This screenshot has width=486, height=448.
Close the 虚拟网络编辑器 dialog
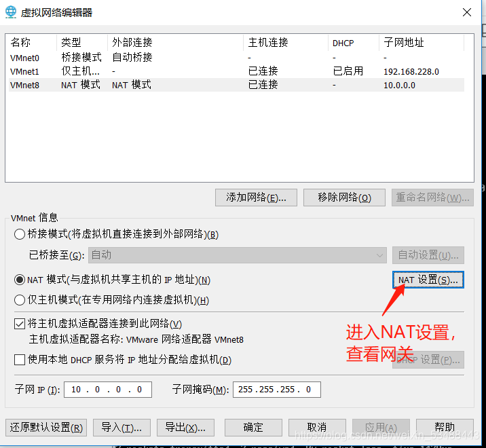click(x=467, y=12)
